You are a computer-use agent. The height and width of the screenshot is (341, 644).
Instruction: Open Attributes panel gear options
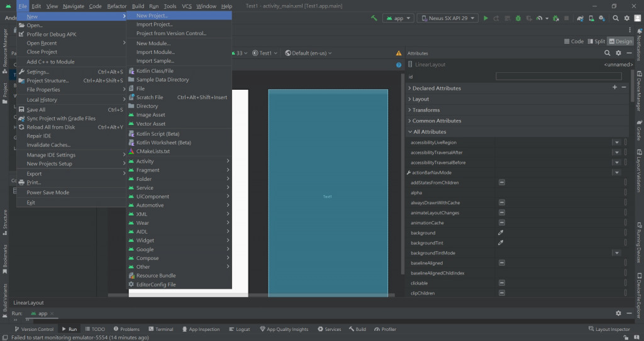pyautogui.click(x=619, y=53)
